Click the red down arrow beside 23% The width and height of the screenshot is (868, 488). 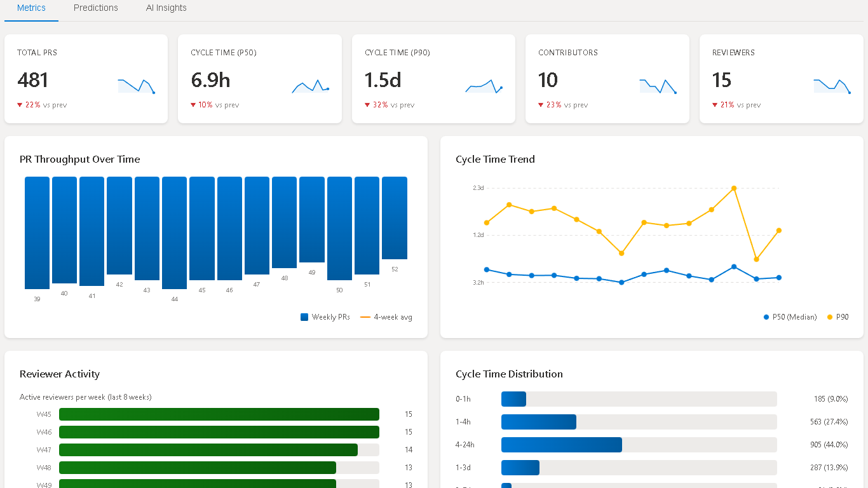pos(541,105)
